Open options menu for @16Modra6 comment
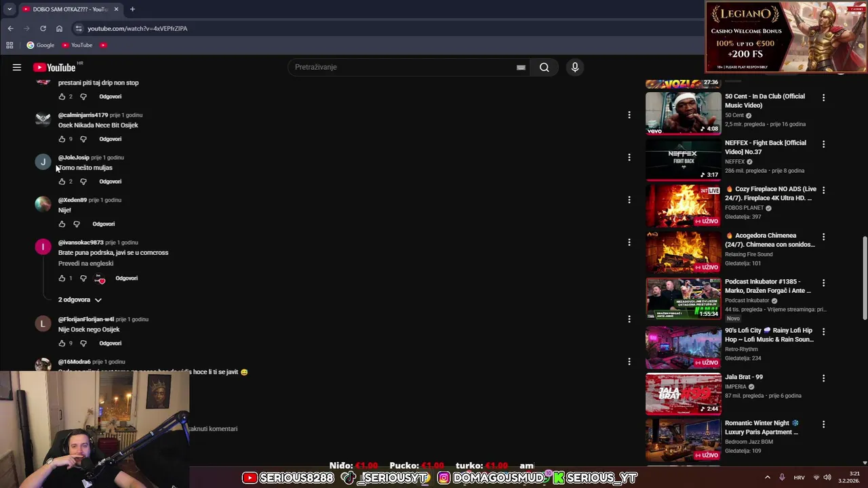The width and height of the screenshot is (868, 488). coord(629,362)
